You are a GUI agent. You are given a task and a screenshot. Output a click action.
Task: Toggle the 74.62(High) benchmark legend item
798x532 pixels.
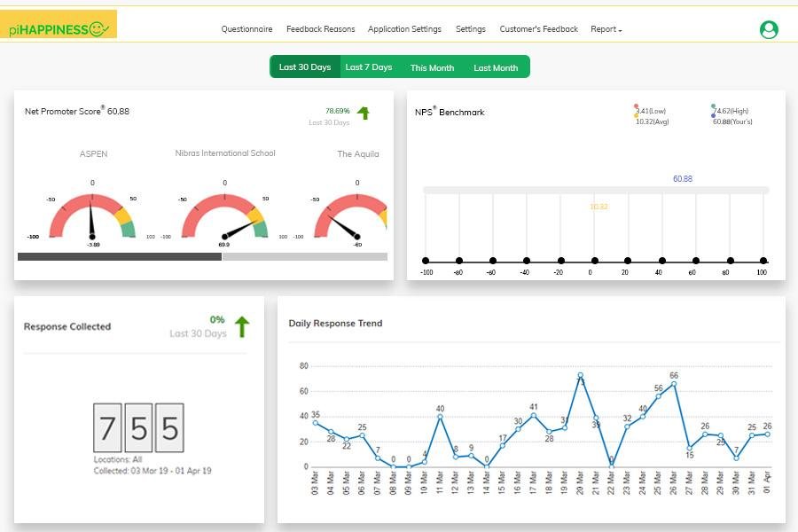click(x=730, y=111)
